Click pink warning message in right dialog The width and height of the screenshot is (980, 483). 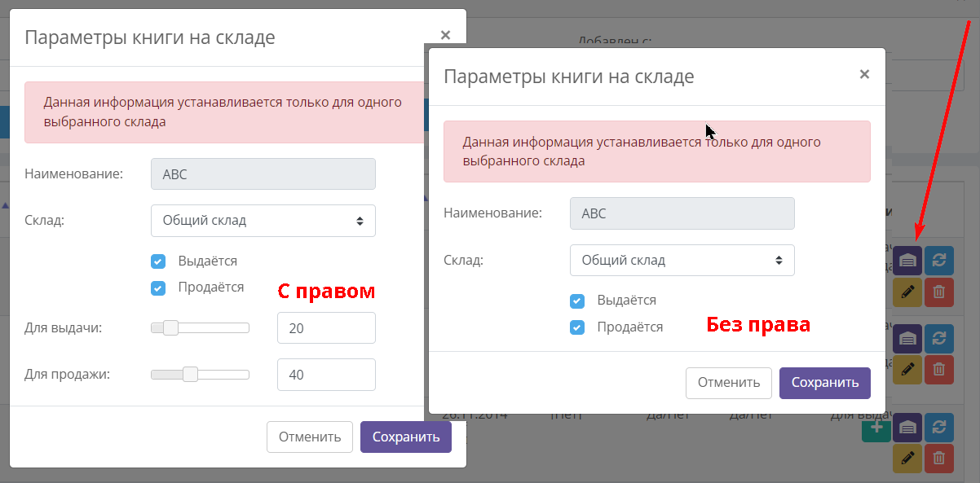click(x=657, y=151)
